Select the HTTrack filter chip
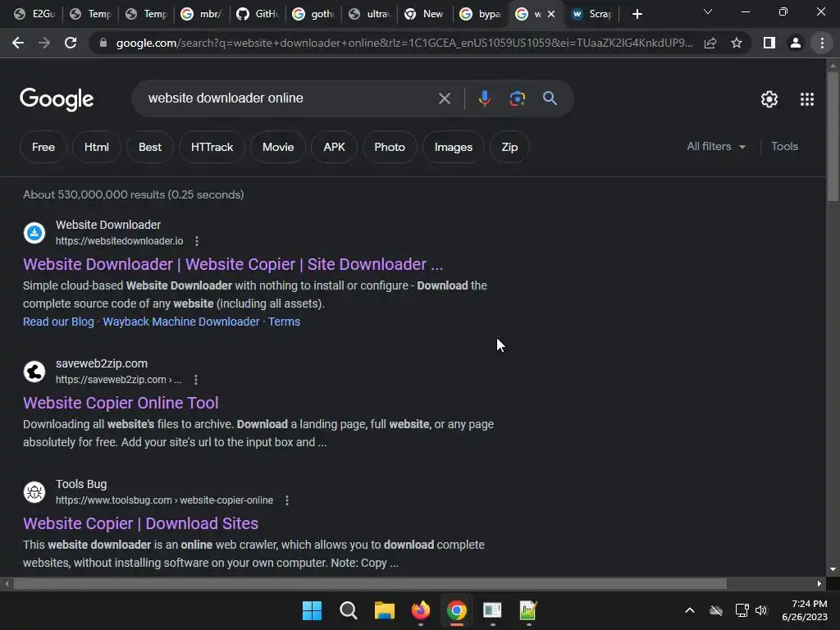Image resolution: width=840 pixels, height=630 pixels. [x=212, y=148]
